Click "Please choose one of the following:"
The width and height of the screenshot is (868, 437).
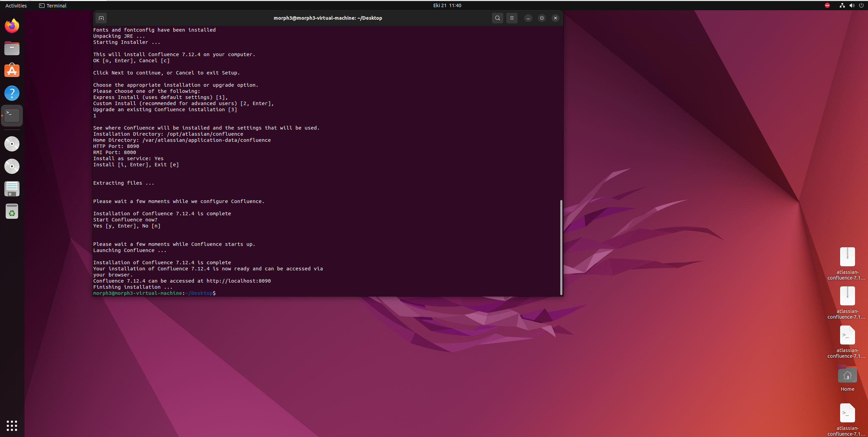click(147, 91)
